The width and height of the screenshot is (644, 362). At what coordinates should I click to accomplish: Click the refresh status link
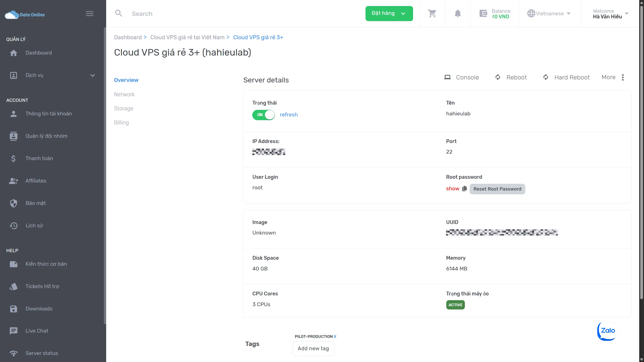point(289,115)
